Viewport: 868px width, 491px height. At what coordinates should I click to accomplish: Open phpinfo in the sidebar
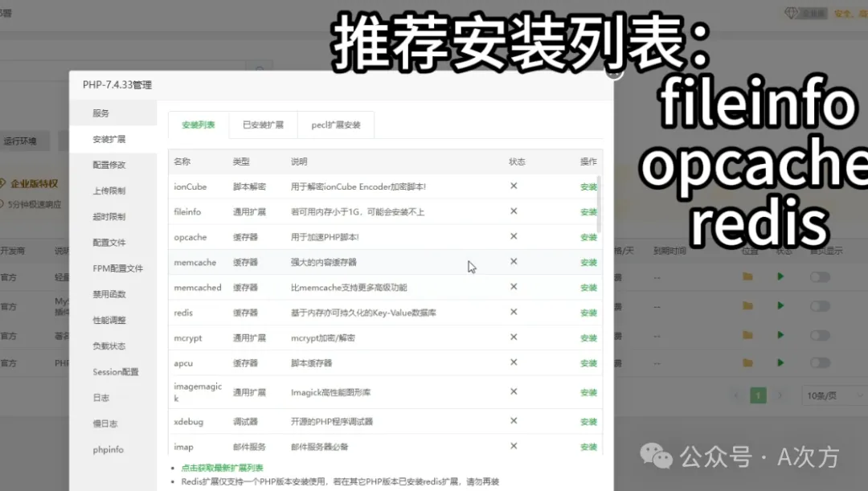click(108, 449)
